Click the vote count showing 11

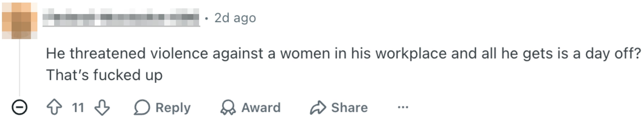point(78,108)
